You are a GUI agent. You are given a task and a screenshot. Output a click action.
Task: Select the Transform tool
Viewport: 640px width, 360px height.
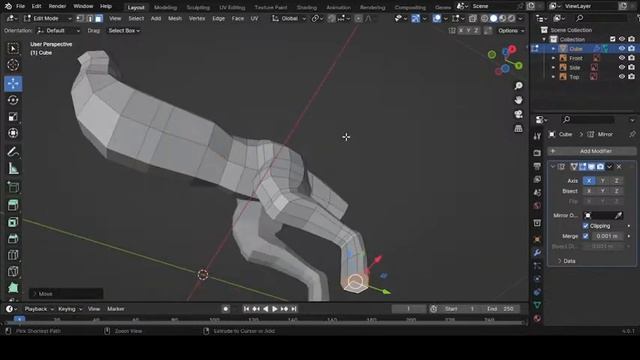[x=13, y=133]
